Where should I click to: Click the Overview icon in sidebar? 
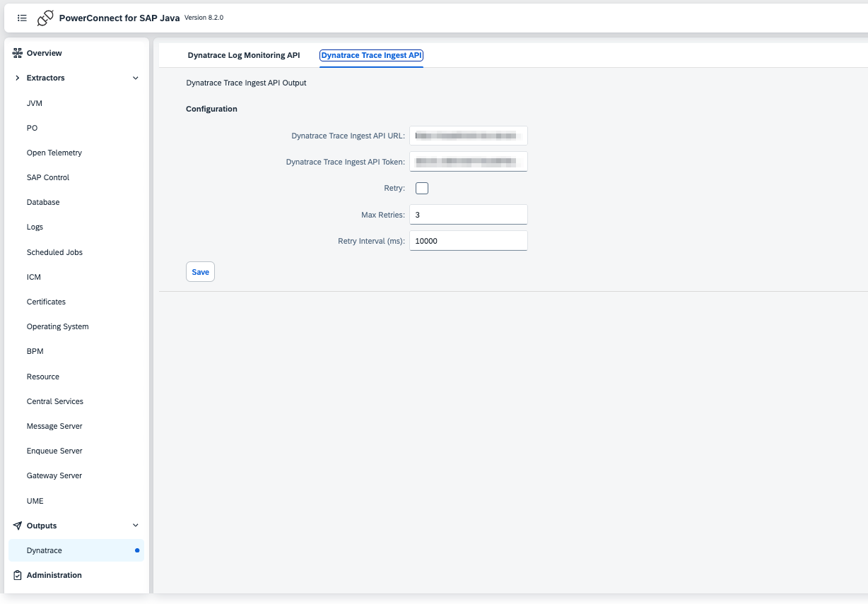(18, 53)
